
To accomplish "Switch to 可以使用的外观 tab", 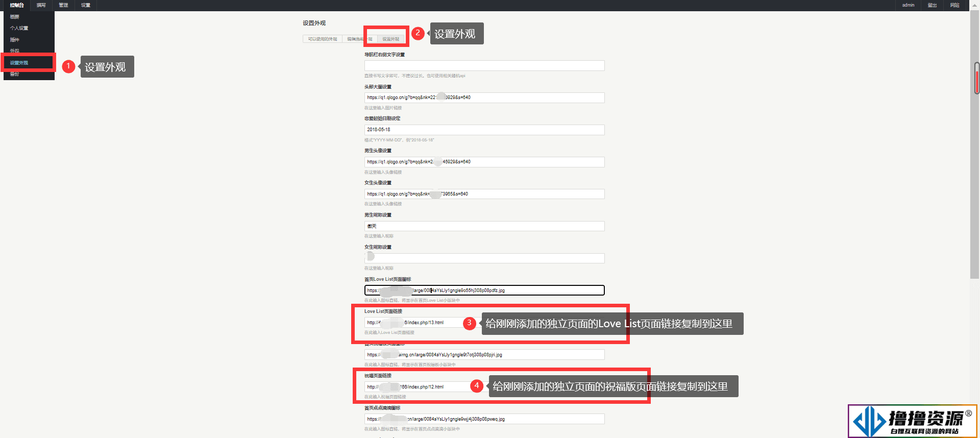I will click(x=323, y=39).
